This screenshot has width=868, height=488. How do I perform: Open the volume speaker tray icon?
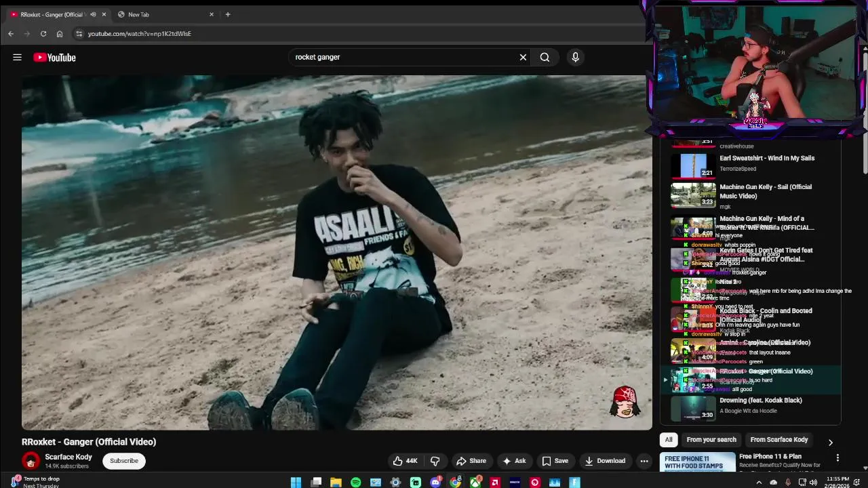[x=814, y=483]
